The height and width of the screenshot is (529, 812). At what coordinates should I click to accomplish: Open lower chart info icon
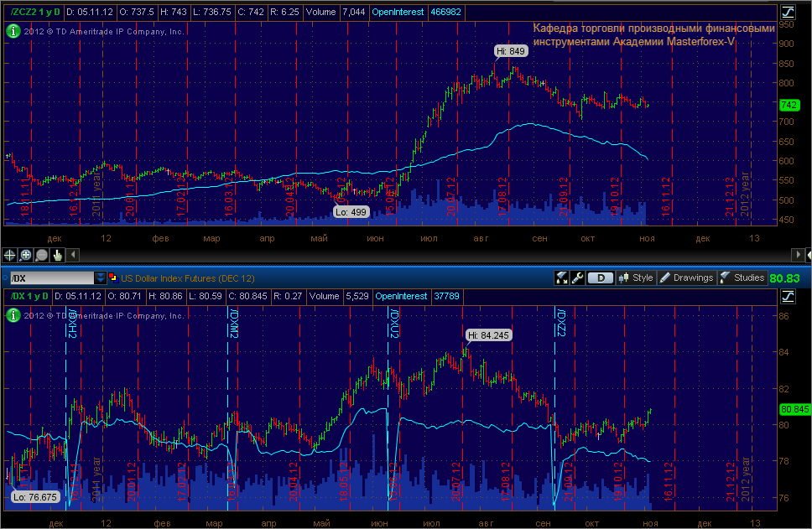click(13, 315)
